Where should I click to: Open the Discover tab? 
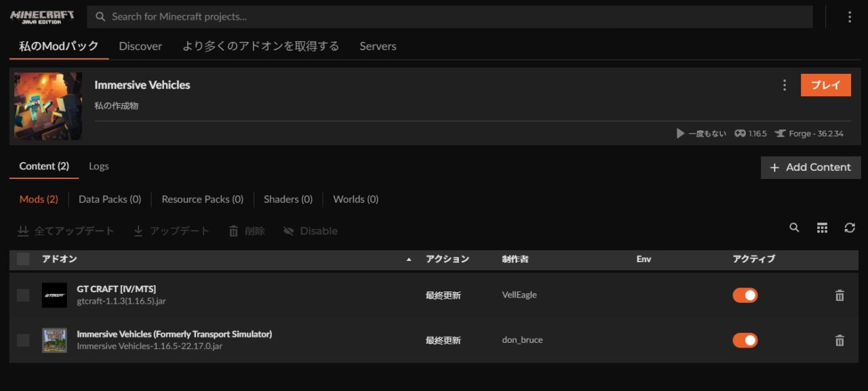(x=140, y=46)
